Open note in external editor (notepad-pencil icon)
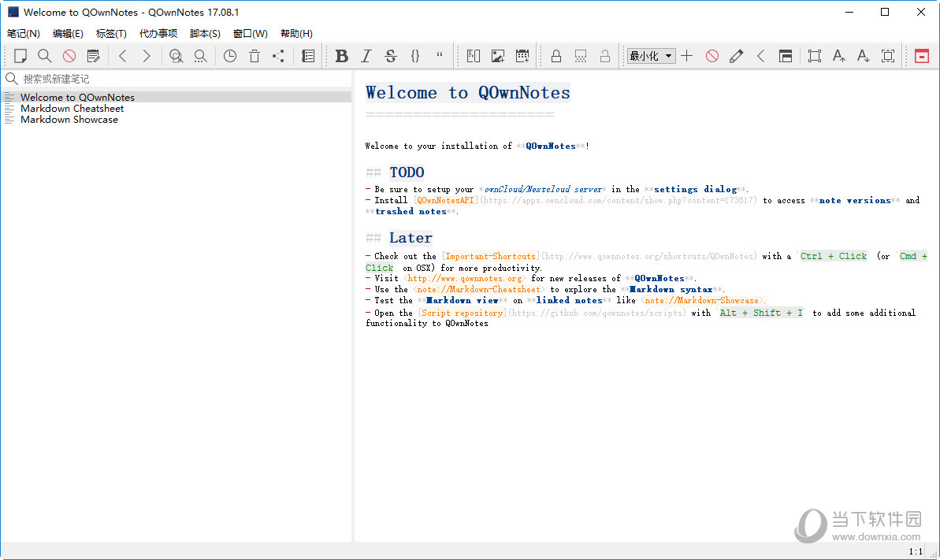The height and width of the screenshot is (560, 940). coord(94,56)
